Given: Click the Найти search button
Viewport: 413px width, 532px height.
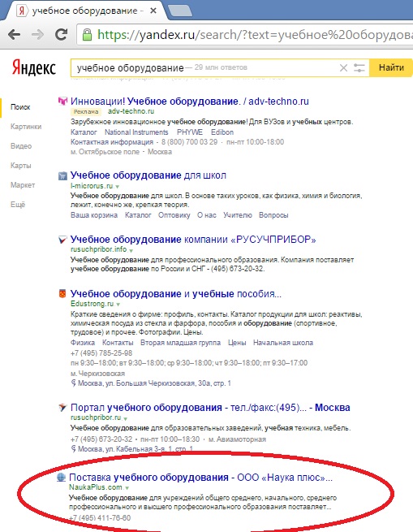Looking at the screenshot, I should 391,67.
